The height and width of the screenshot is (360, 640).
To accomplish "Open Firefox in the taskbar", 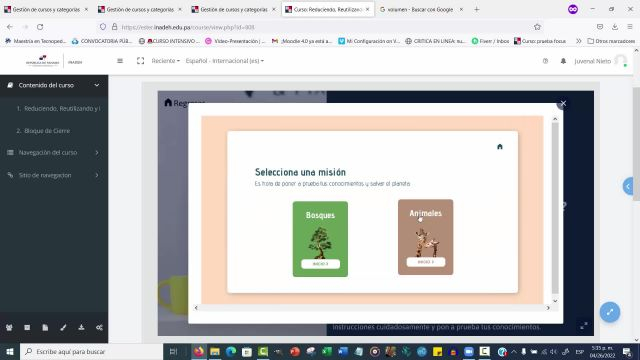I will (x=199, y=351).
